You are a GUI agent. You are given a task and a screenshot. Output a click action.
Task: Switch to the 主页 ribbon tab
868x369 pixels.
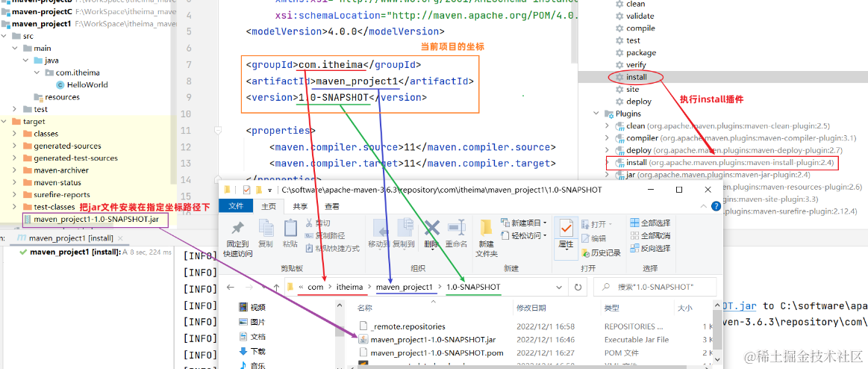269,206
